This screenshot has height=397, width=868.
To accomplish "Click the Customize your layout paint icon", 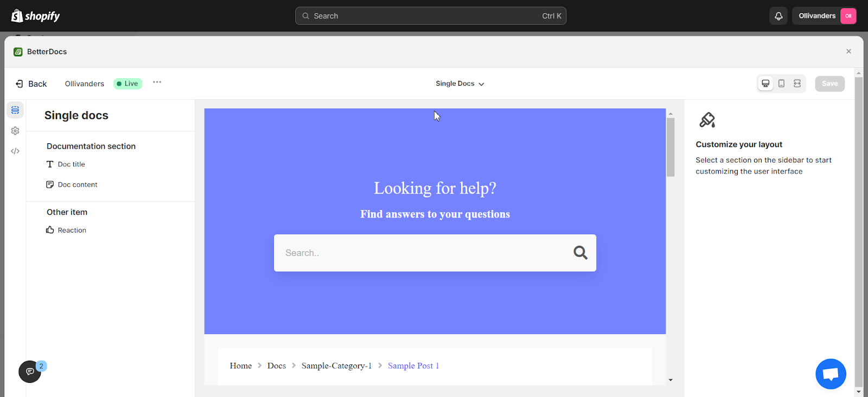I will point(707,120).
